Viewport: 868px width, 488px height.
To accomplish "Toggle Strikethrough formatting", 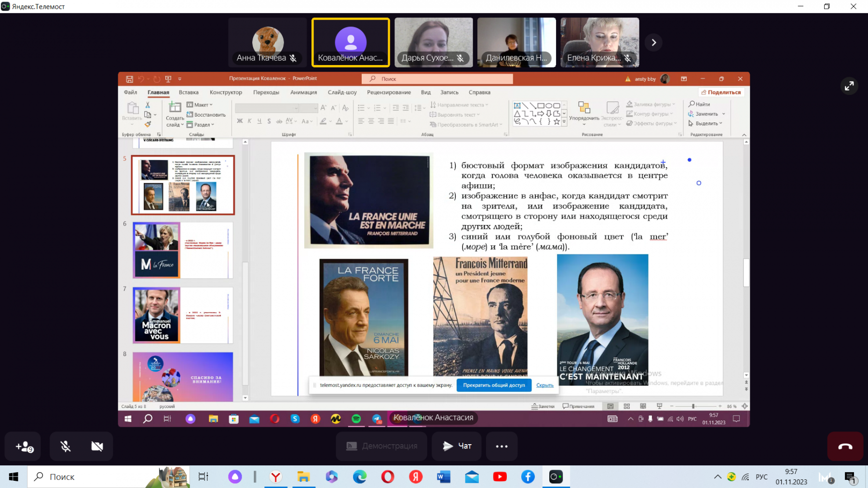I will pyautogui.click(x=279, y=121).
